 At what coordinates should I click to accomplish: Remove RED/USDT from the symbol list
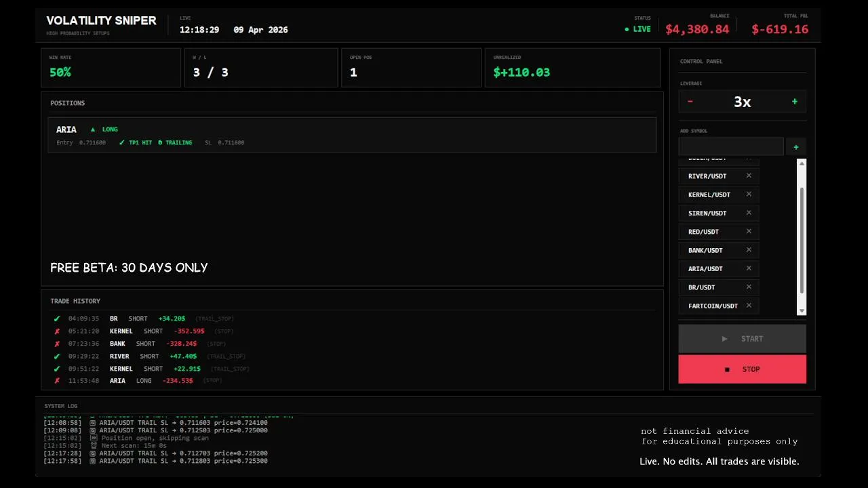749,231
